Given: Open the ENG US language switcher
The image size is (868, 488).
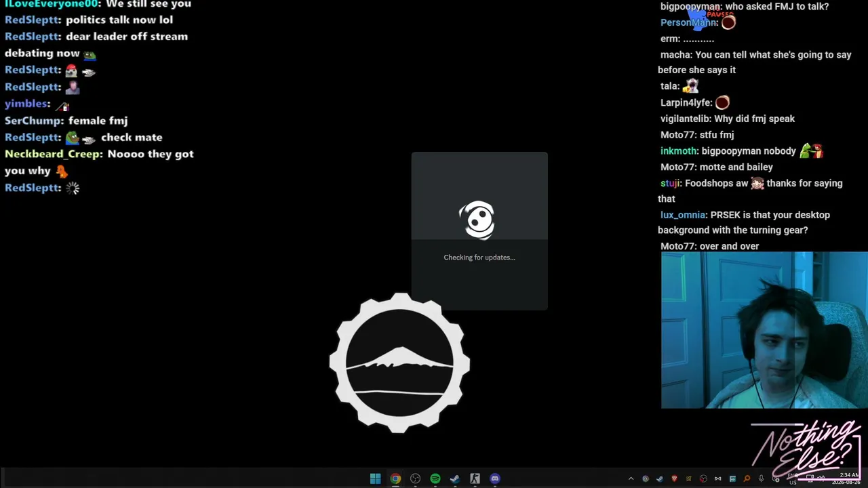Looking at the screenshot, I should coord(793,479).
